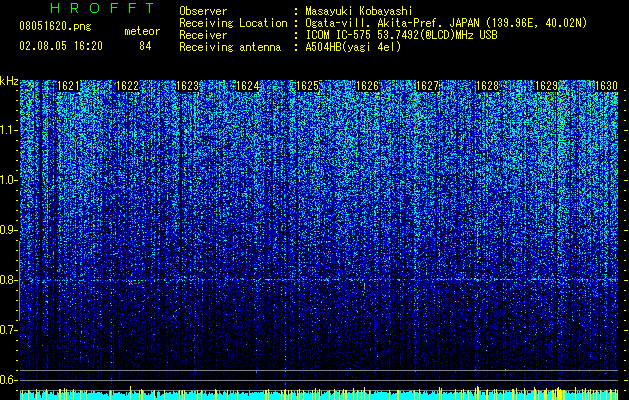
Task: Click the Receiving Location label
Action: pos(233,23)
